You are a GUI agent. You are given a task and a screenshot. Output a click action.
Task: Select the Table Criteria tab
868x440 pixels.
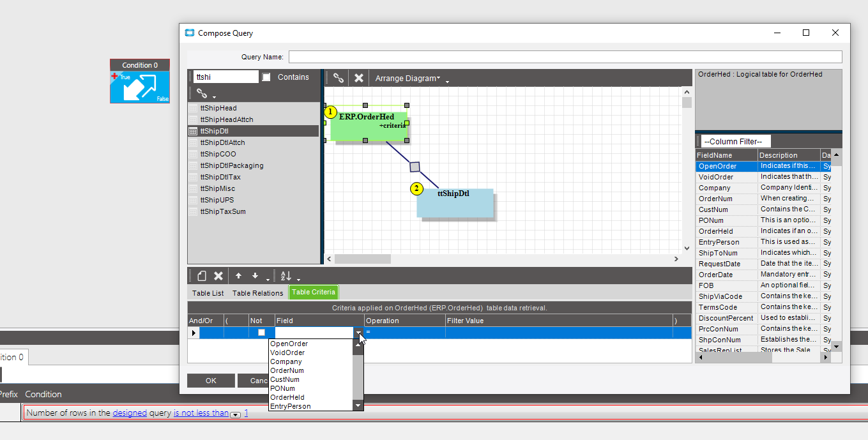(x=314, y=292)
